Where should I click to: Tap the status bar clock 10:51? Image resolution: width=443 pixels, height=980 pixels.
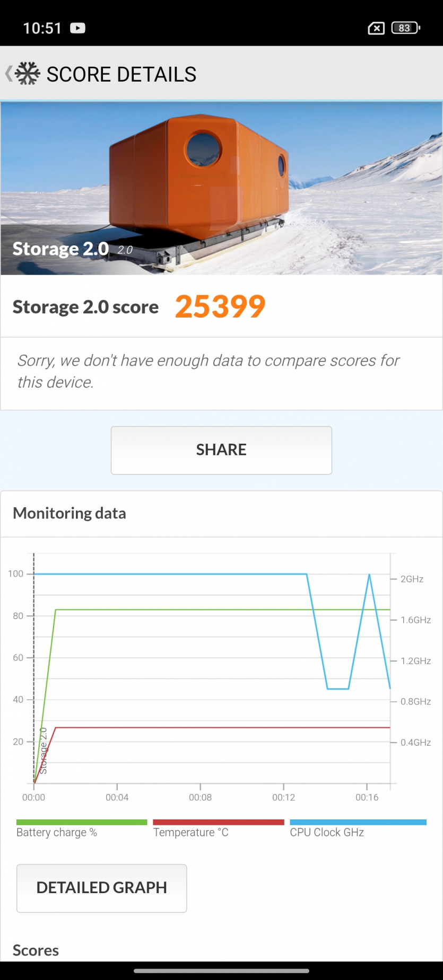[42, 28]
